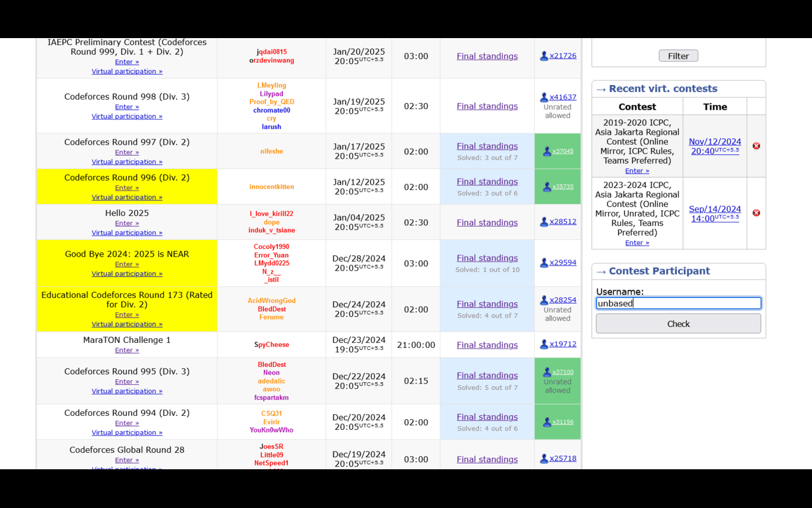Open Final standings for Codeforces Round 996
This screenshot has height=508, width=812.
[x=487, y=182]
